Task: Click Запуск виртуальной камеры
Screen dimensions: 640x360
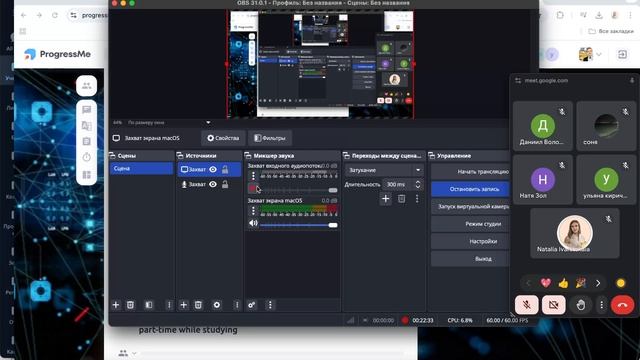Action: pos(471,207)
